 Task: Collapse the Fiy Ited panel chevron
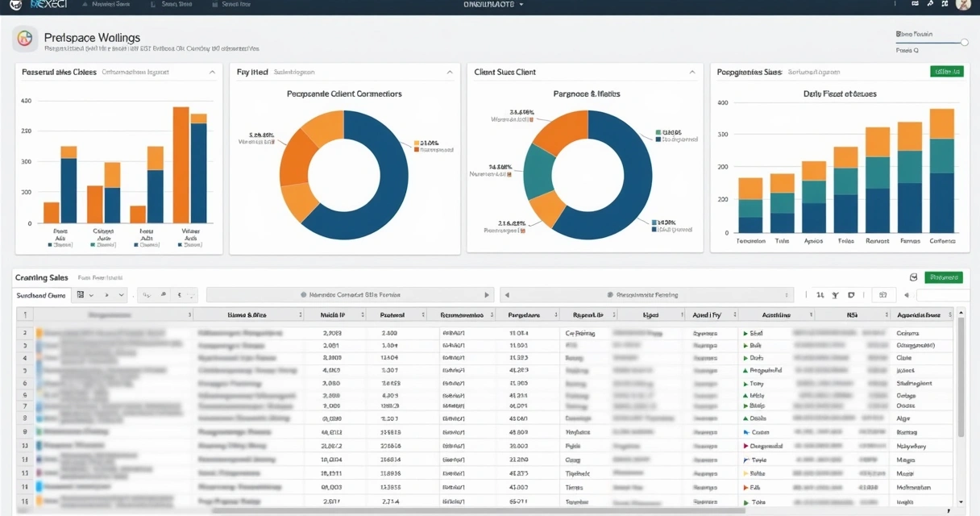coord(450,73)
